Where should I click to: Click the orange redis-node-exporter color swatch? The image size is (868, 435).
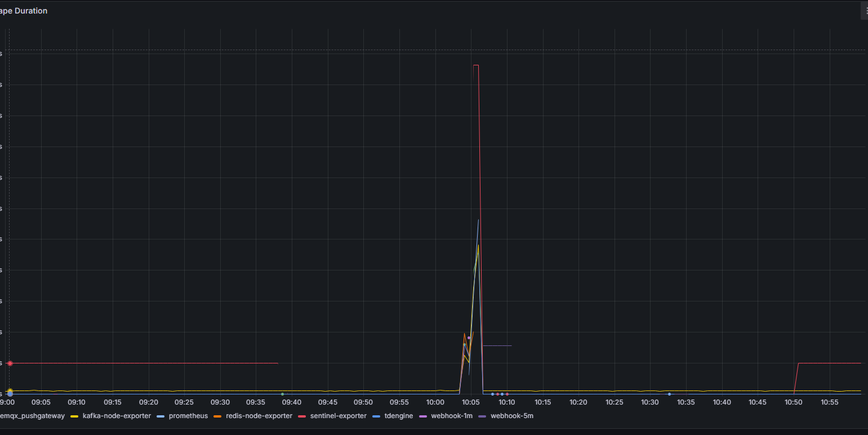click(217, 416)
